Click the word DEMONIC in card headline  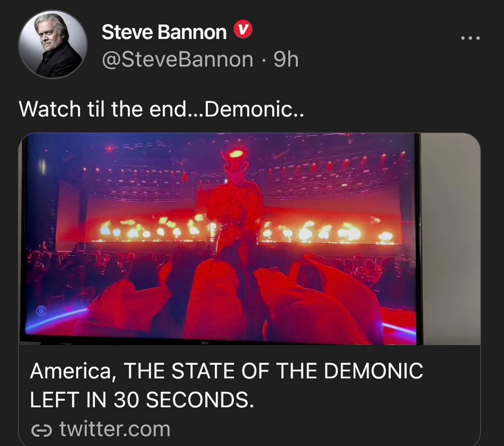(373, 371)
